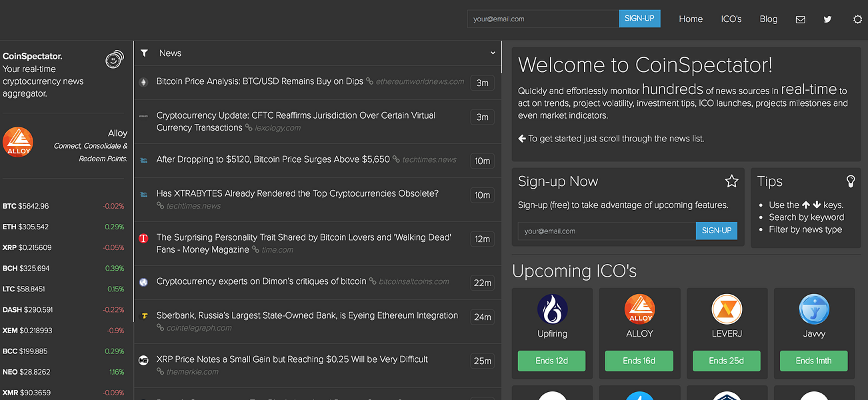Click the 22m time badge on Dimon article
This screenshot has height=400, width=868.
pos(482,283)
